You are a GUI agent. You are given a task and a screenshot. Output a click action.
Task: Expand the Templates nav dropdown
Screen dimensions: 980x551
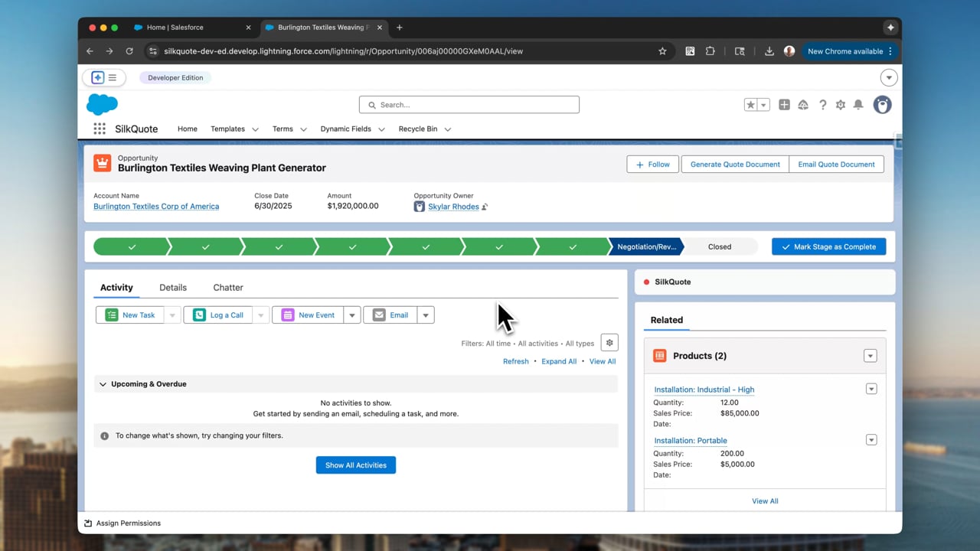[x=255, y=129]
